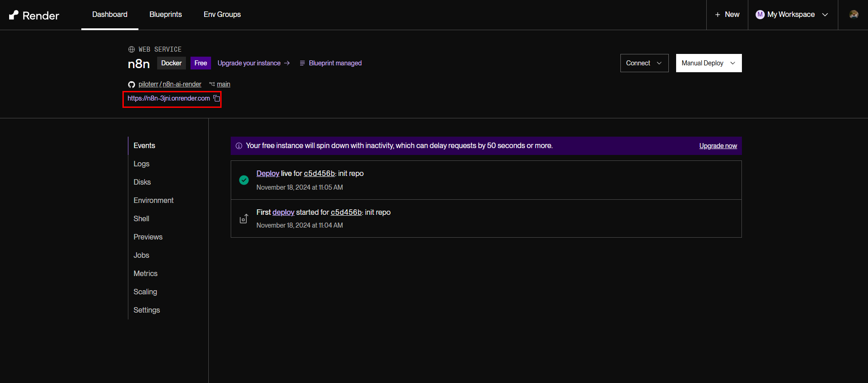Screen dimensions: 868x383
Task: Click the n8n service title
Action: [x=139, y=64]
